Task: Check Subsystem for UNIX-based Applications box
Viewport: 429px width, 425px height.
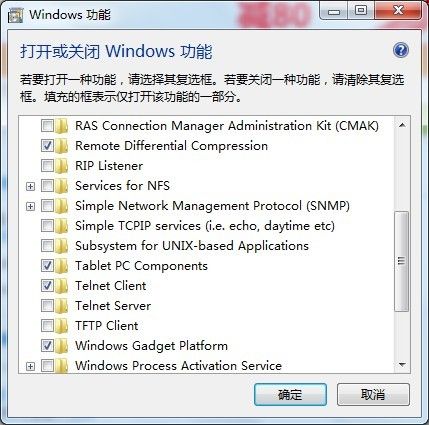Action: (x=47, y=246)
